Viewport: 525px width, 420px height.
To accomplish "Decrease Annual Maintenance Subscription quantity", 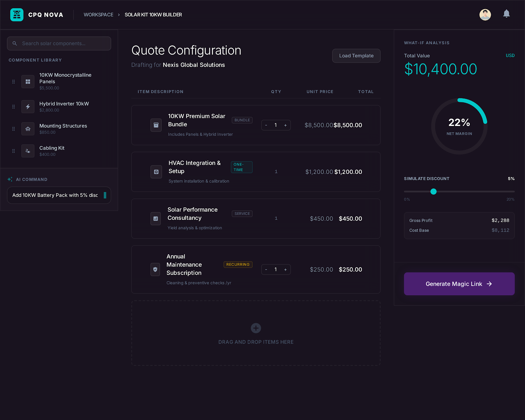I will [266, 269].
